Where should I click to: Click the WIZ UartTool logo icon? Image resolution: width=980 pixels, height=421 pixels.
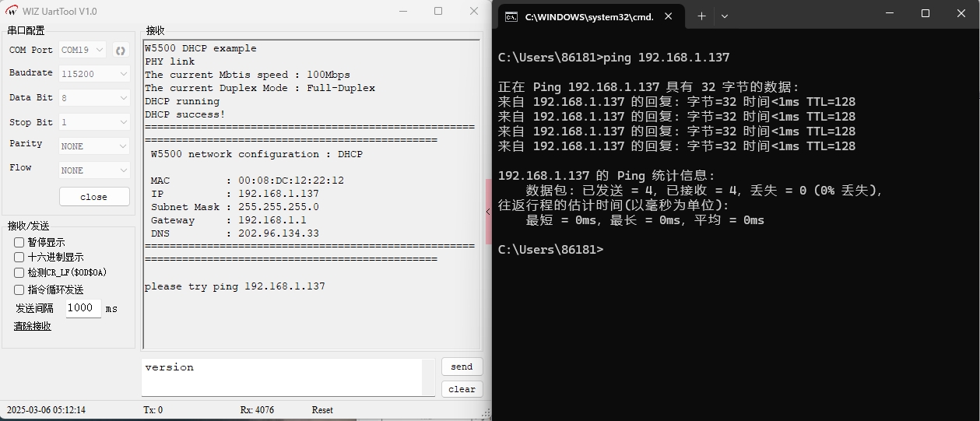click(x=11, y=12)
